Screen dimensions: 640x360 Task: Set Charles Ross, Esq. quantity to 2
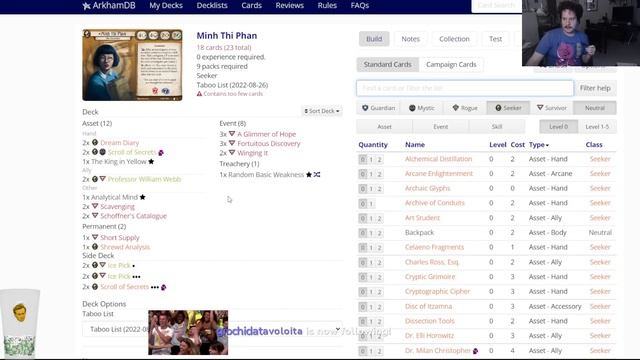[379, 262]
